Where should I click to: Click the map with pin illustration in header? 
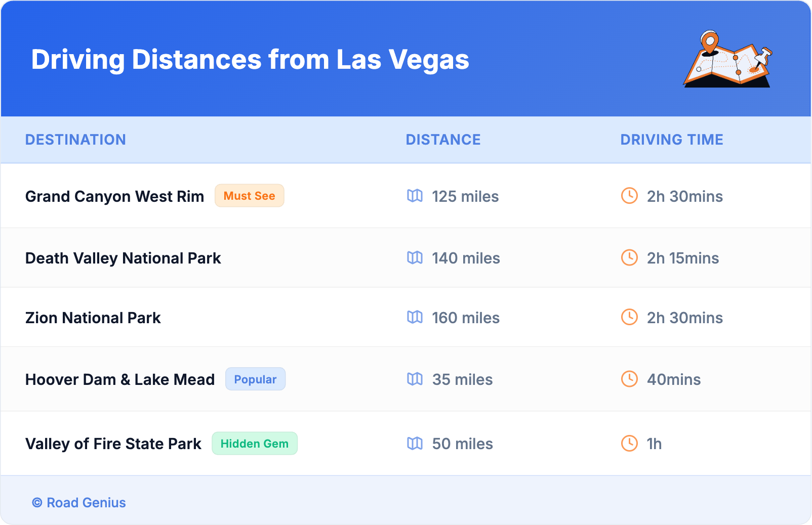(x=728, y=59)
